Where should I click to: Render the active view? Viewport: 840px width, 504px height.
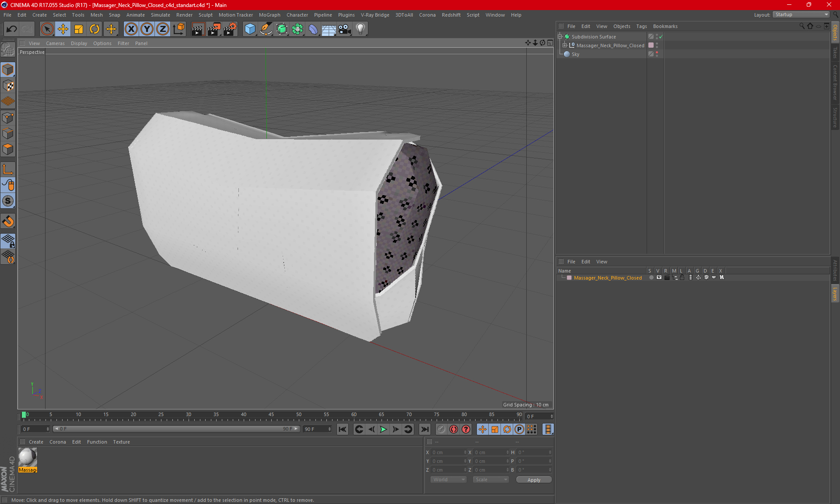click(198, 29)
